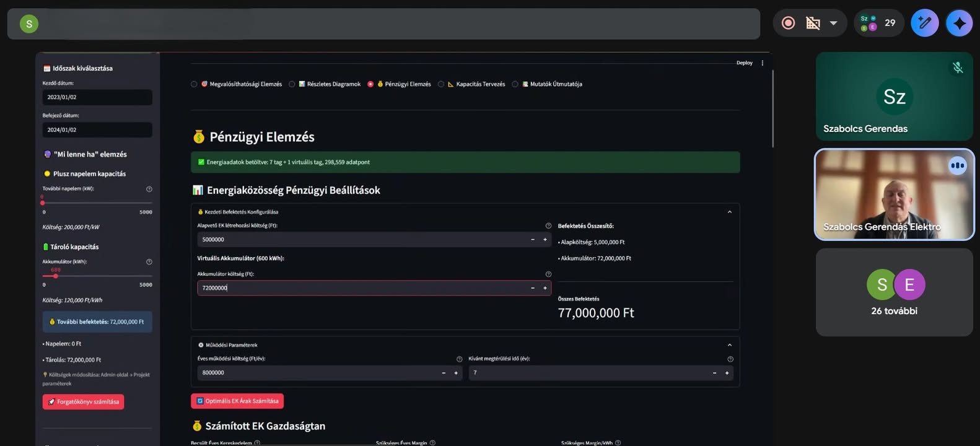Click the Kezdő dátum date field
The width and height of the screenshot is (980, 446).
point(97,97)
